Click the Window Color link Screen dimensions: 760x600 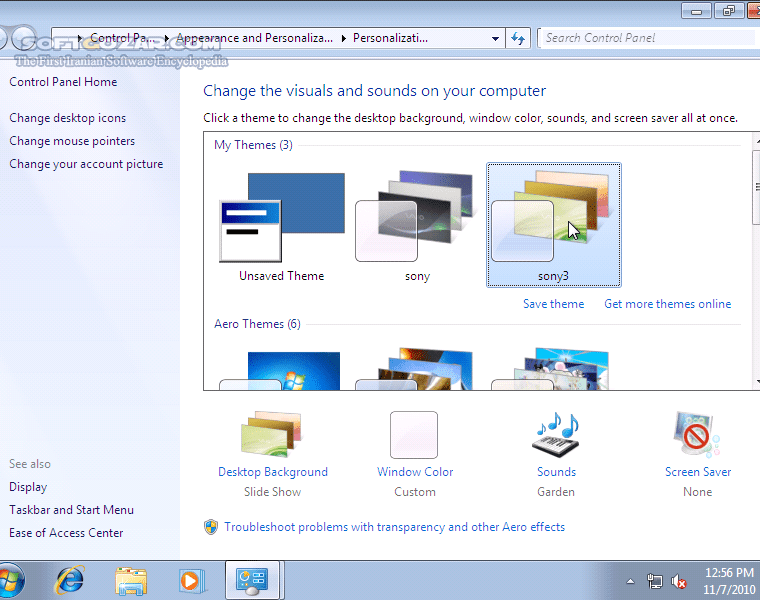point(415,472)
